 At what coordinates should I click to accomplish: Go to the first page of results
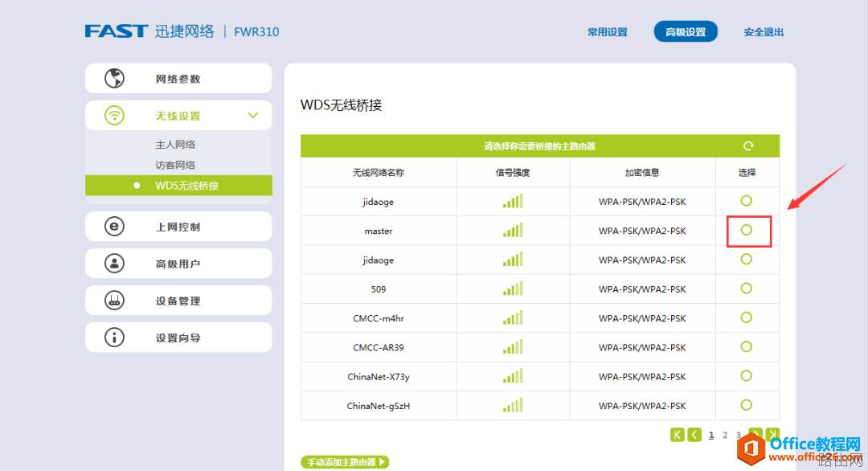coord(678,435)
